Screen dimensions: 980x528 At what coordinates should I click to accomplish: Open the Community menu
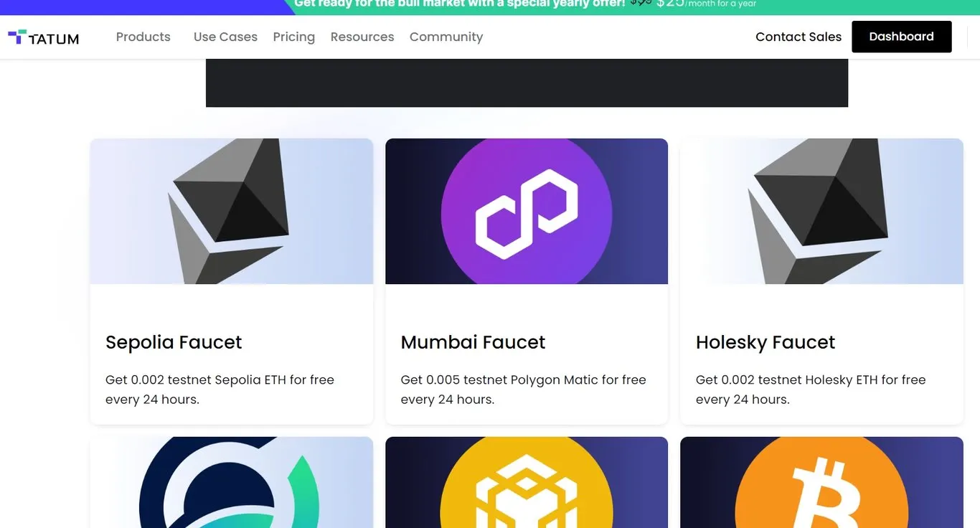(446, 37)
